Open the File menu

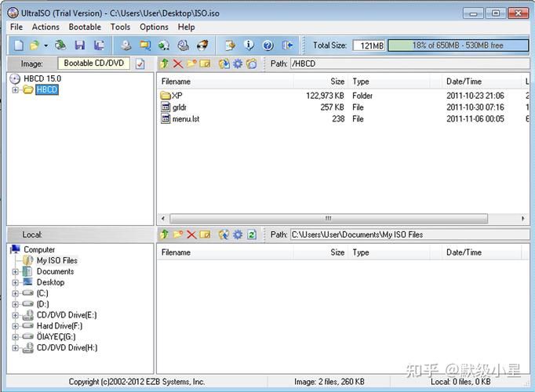tap(16, 27)
